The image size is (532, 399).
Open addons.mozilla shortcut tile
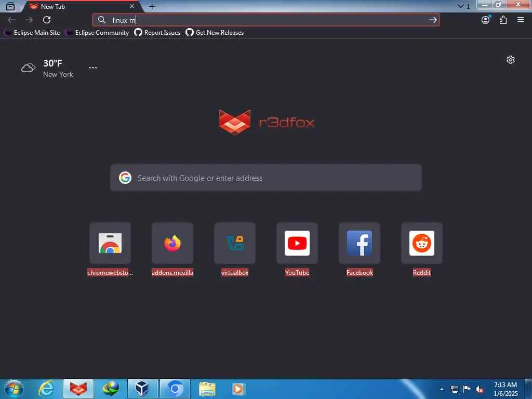click(172, 243)
